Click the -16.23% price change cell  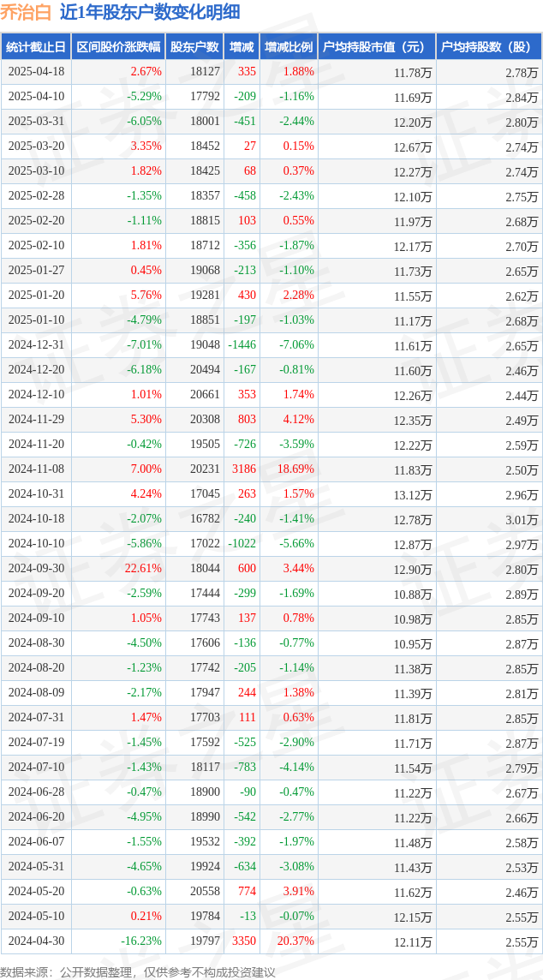(140, 941)
